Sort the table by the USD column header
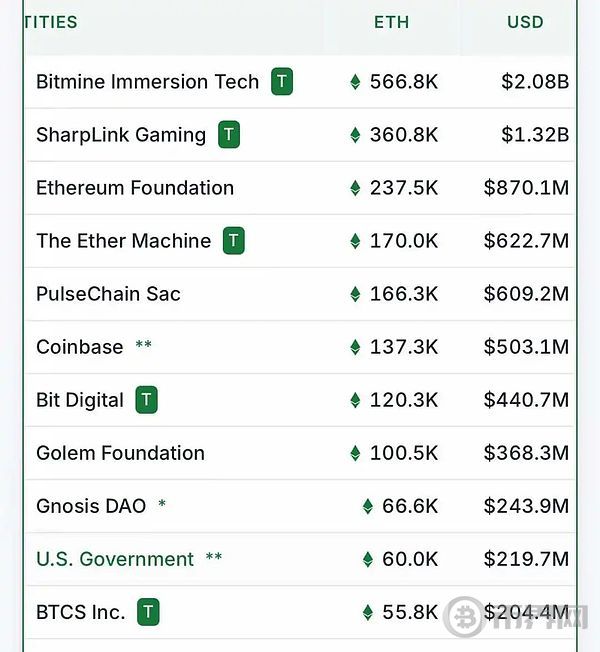This screenshot has width=600, height=652. (525, 22)
